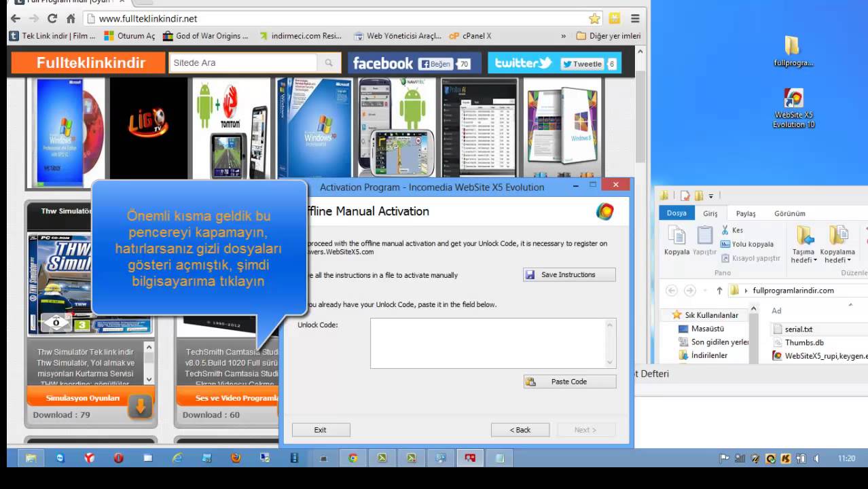Select Son gidilen yerler in navigation pane

coord(714,342)
